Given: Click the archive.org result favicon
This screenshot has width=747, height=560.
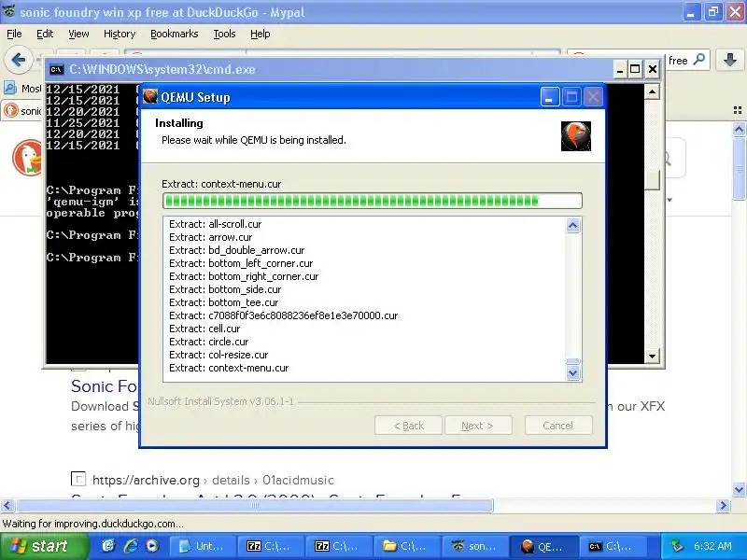Looking at the screenshot, I should (78, 479).
